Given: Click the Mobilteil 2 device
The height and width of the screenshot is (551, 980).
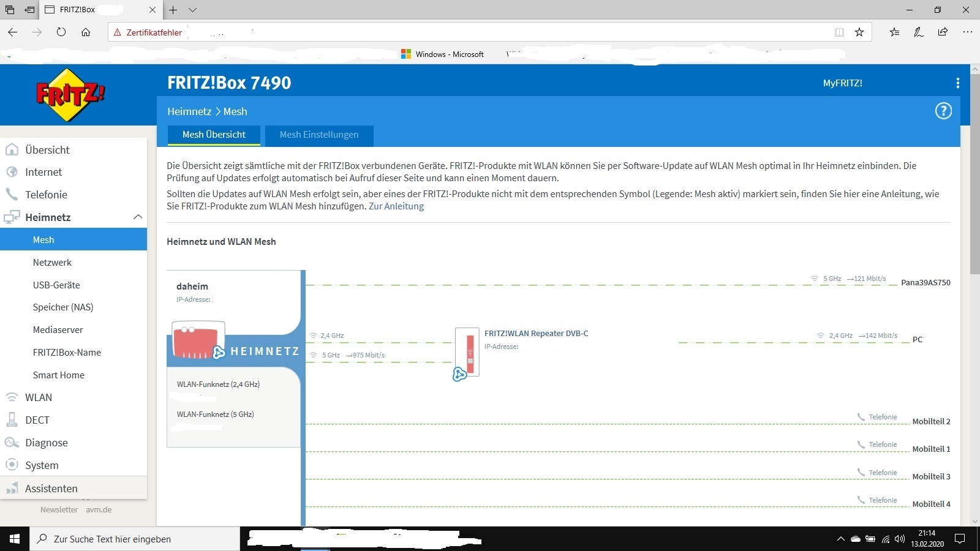Looking at the screenshot, I should point(931,421).
